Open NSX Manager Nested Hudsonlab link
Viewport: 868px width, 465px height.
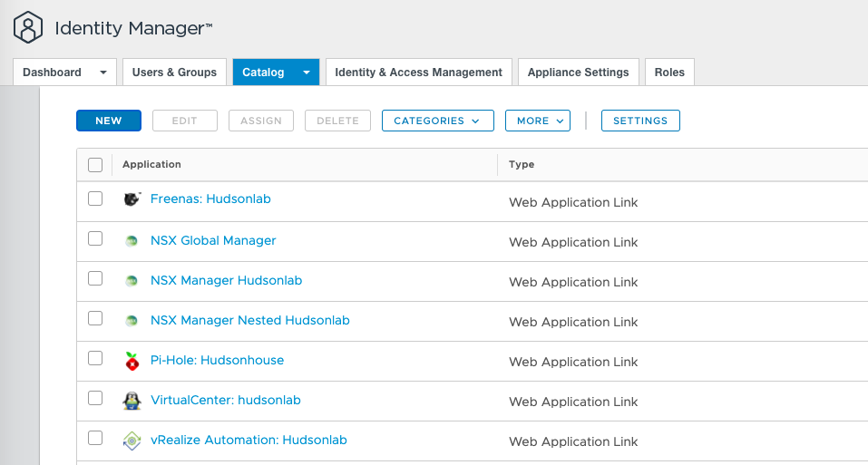point(250,320)
